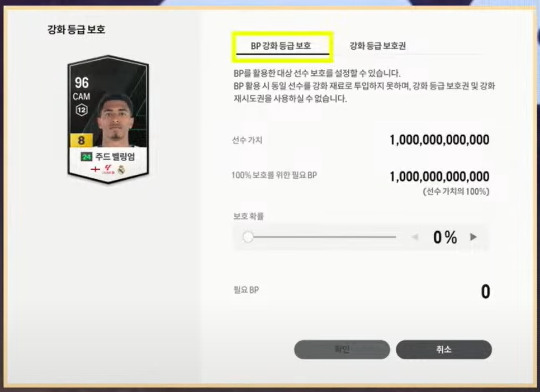Click the 96 overall rating on card
This screenshot has width=540, height=392.
82,83
